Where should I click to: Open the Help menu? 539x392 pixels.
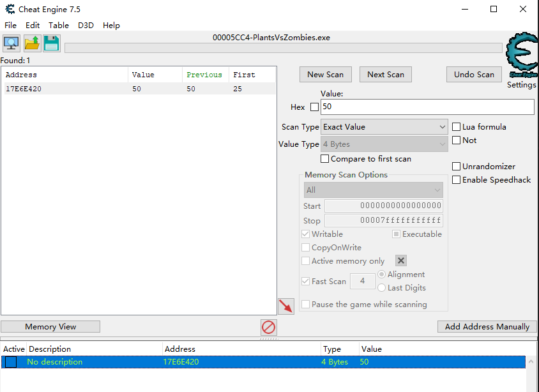point(111,26)
